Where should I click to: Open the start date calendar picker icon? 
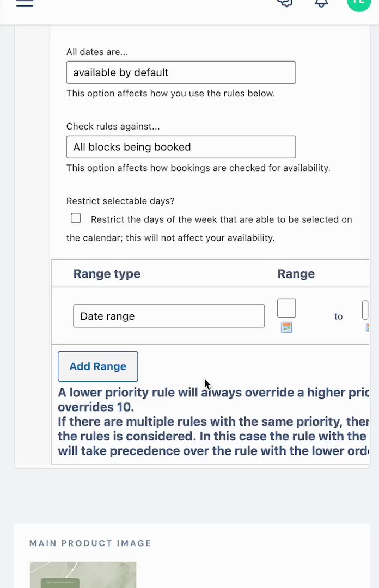[286, 327]
